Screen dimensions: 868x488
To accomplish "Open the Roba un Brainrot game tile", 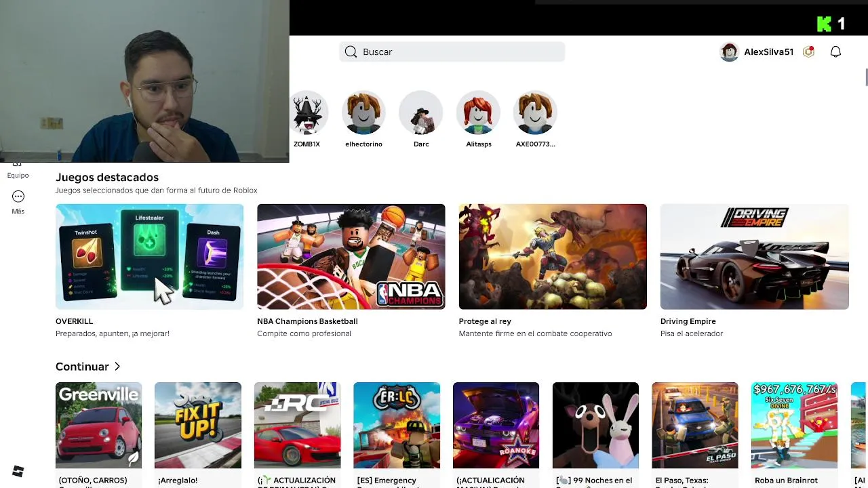I will coord(795,426).
